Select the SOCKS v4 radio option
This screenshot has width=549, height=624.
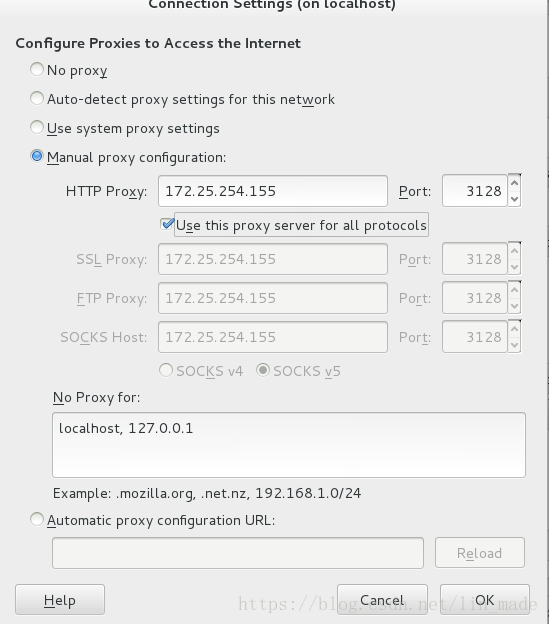point(166,370)
